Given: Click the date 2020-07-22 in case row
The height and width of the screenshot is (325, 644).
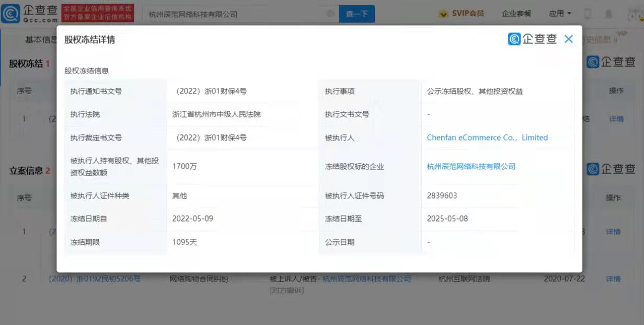Looking at the screenshot, I should [564, 279].
